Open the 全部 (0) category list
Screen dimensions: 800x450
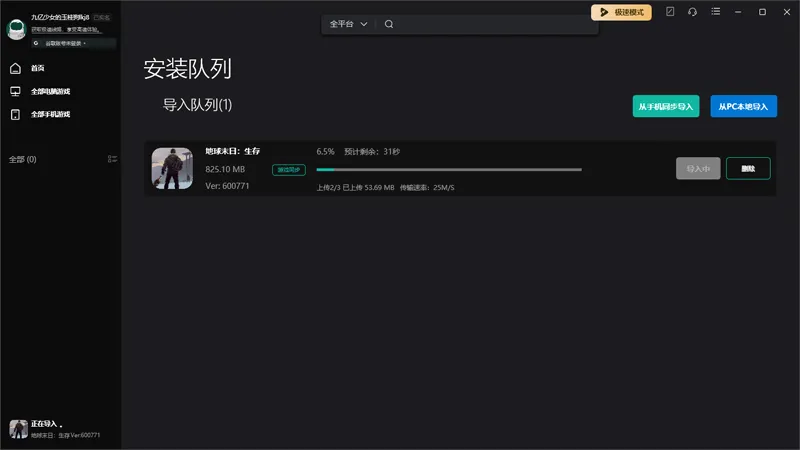(x=22, y=159)
